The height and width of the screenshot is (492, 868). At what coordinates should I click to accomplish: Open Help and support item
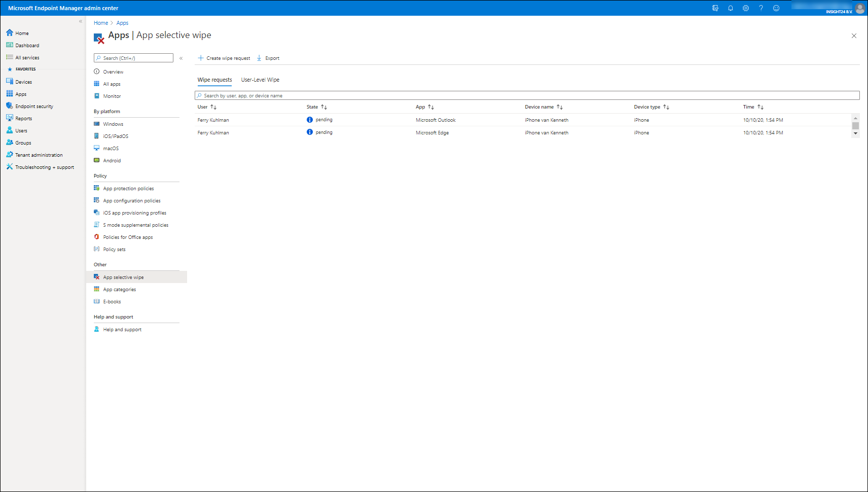click(x=122, y=329)
